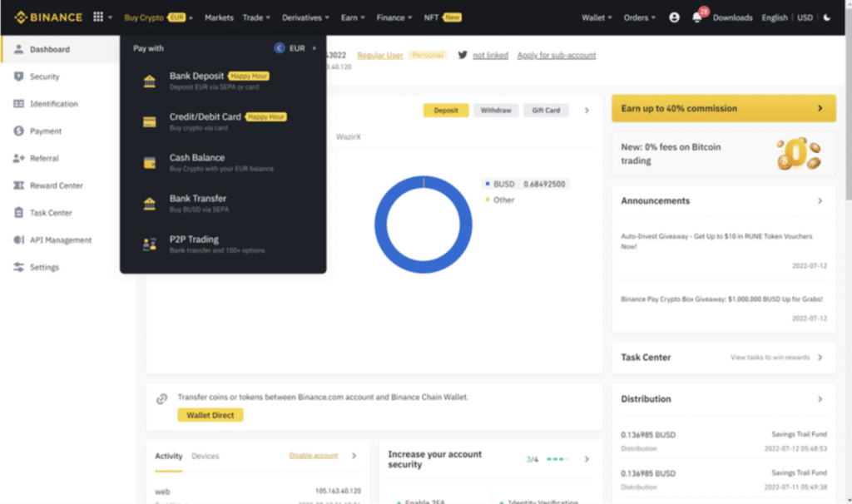Open Task Center rewards chevron

[x=820, y=358]
